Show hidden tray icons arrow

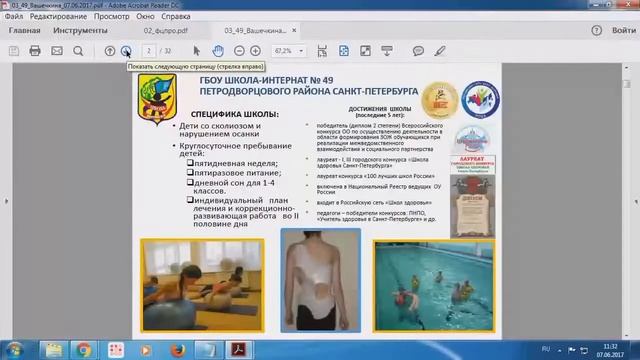point(560,350)
